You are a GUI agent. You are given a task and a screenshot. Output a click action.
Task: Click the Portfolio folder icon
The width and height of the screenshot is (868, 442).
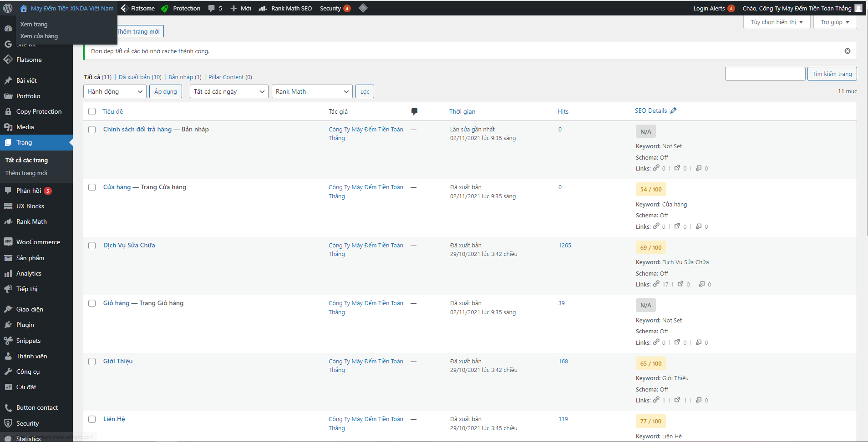coord(8,96)
